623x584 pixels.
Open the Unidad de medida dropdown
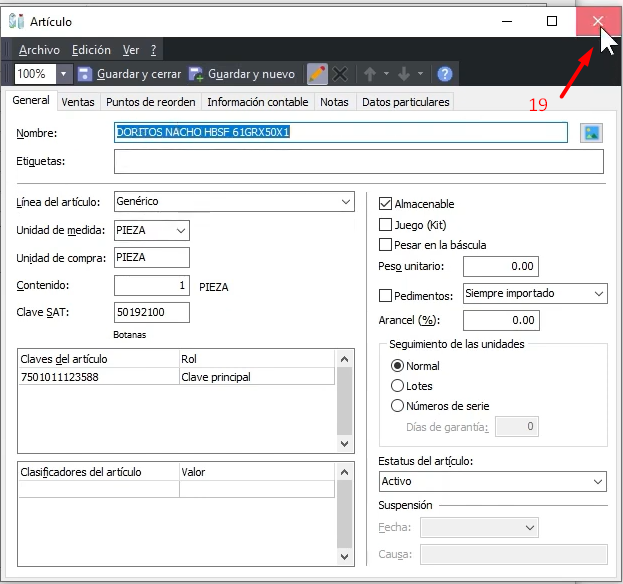[x=181, y=230]
